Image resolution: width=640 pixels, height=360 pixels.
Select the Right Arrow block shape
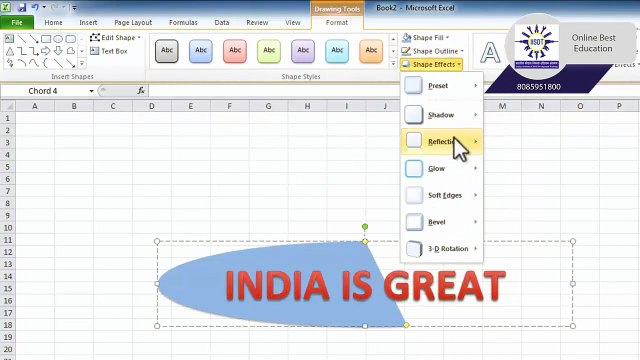(46, 51)
